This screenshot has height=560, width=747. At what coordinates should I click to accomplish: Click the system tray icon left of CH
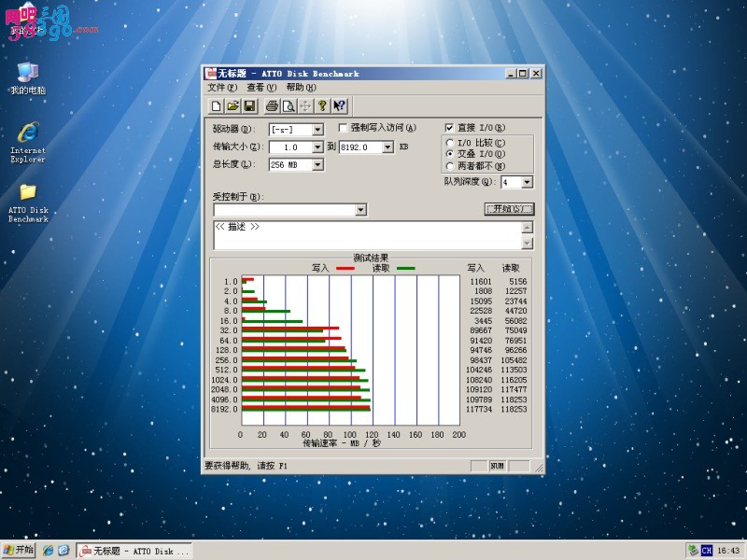pyautogui.click(x=693, y=551)
